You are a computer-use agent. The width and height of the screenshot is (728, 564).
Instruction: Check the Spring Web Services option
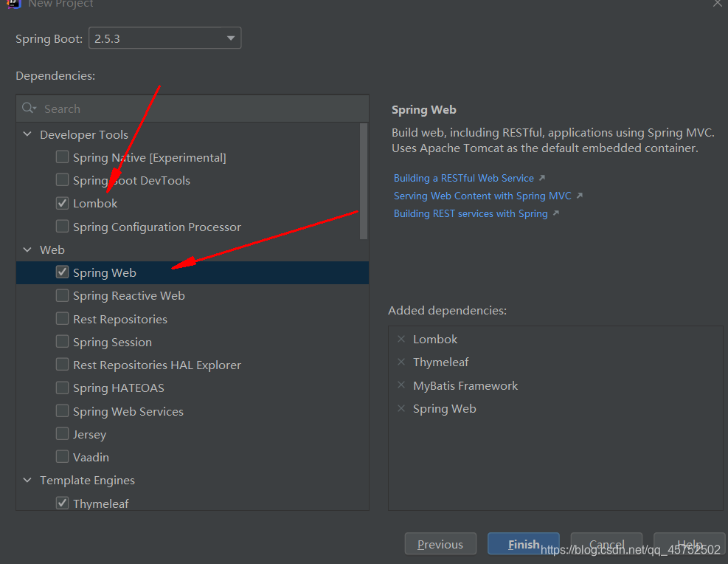point(62,410)
